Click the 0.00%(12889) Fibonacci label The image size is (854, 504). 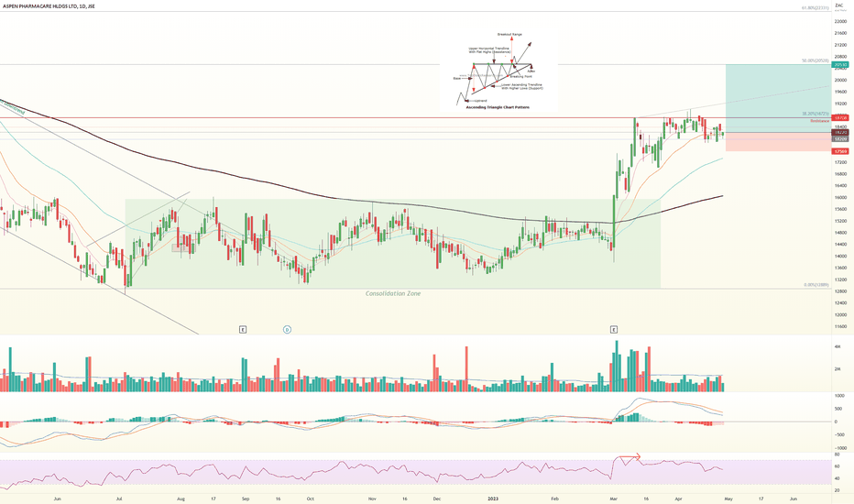click(816, 285)
